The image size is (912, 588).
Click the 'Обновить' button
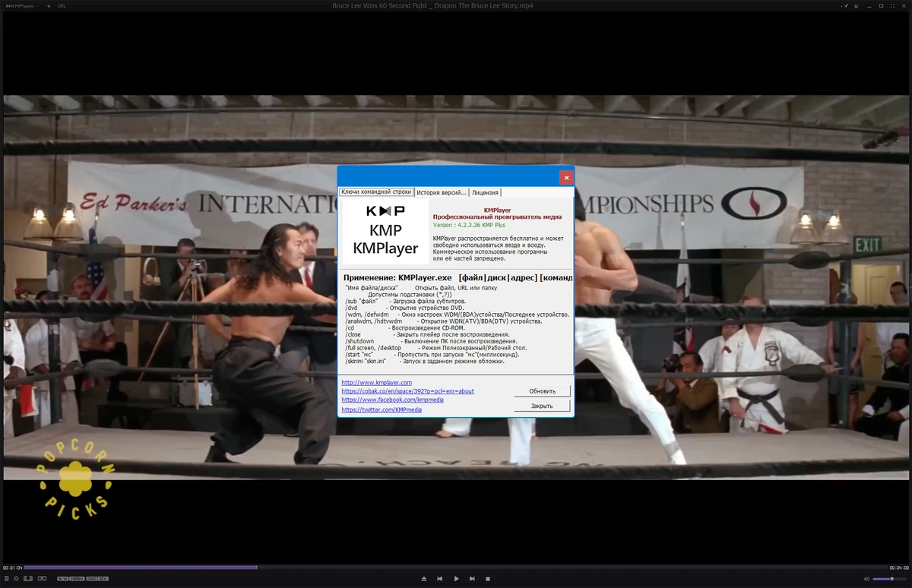[542, 391]
